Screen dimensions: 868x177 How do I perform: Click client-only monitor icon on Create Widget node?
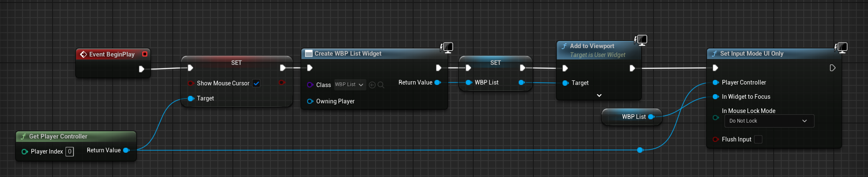click(448, 48)
